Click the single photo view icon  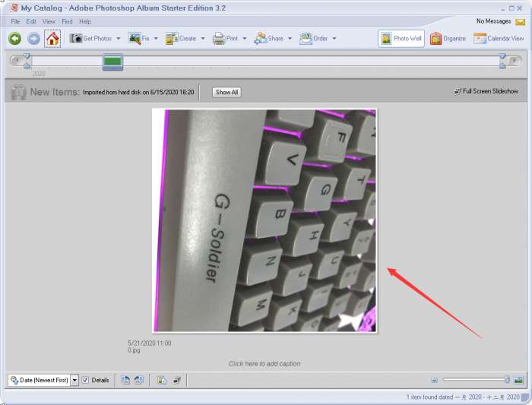(x=519, y=380)
